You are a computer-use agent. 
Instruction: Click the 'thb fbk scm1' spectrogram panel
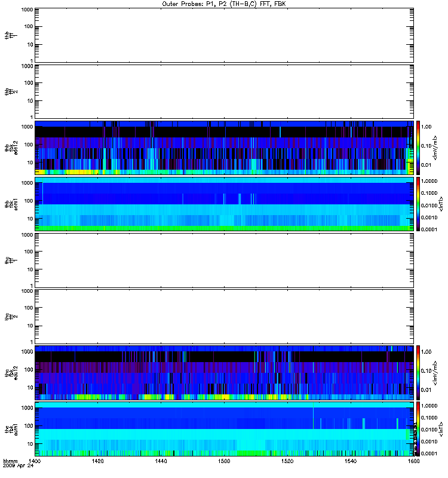tap(224, 204)
